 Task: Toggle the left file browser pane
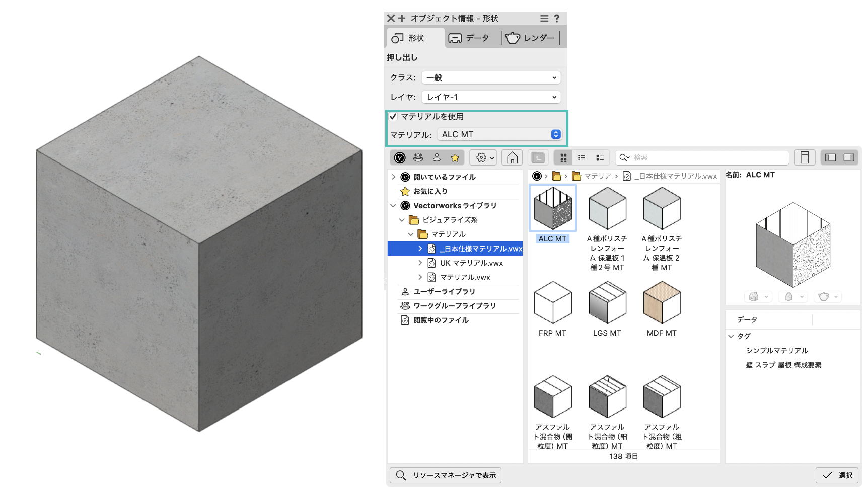click(x=831, y=158)
